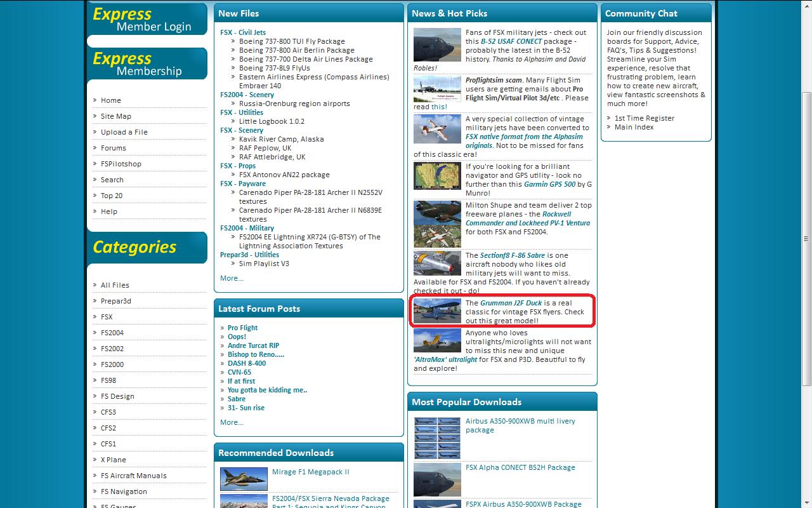The width and height of the screenshot is (812, 508).
Task: Open Boeing 737-800 TUI Fly Package
Action: point(292,41)
